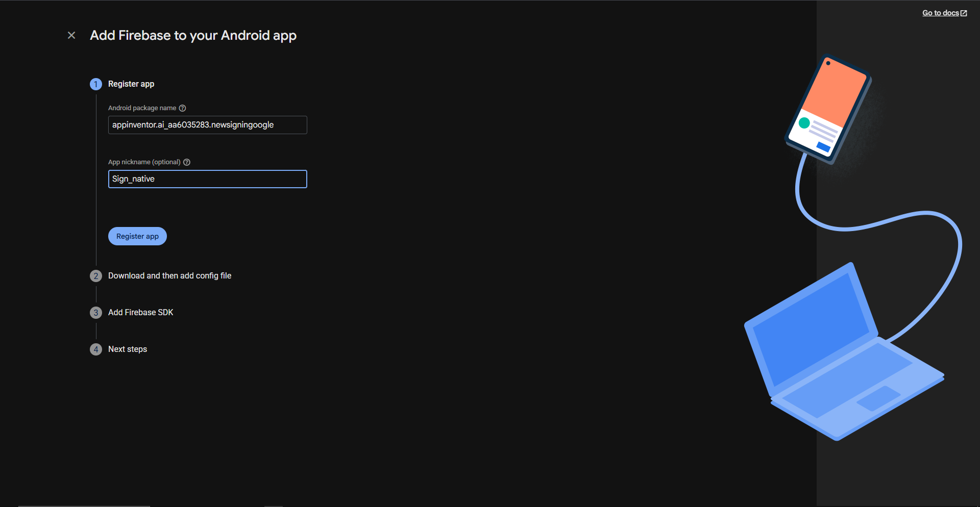The image size is (980, 507).
Task: Click the phone illustration
Action: tap(828, 109)
